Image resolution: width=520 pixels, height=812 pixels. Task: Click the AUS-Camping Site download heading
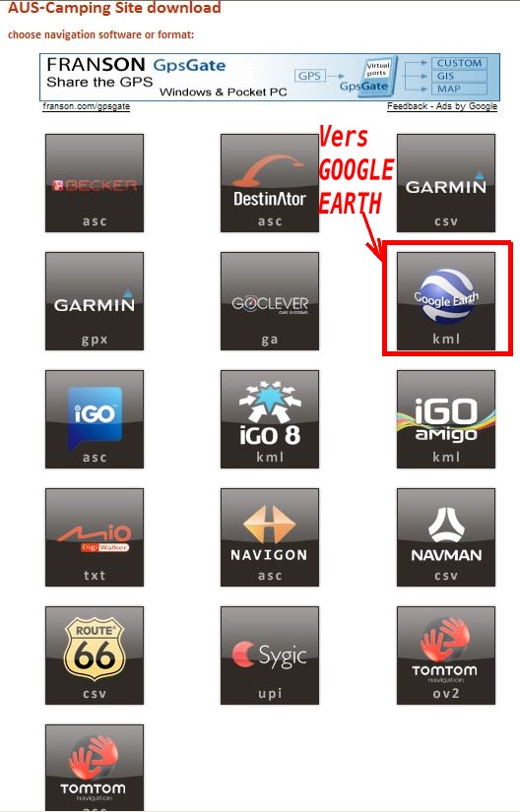point(114,8)
